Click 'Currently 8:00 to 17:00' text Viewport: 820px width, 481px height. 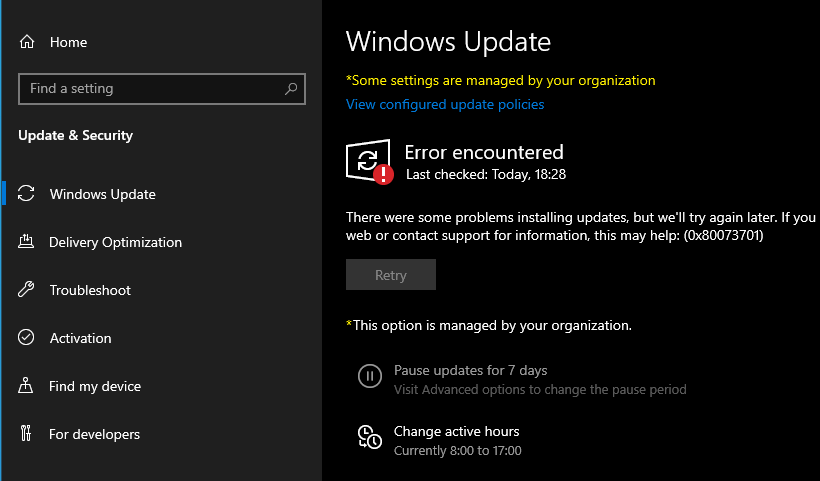(x=458, y=451)
